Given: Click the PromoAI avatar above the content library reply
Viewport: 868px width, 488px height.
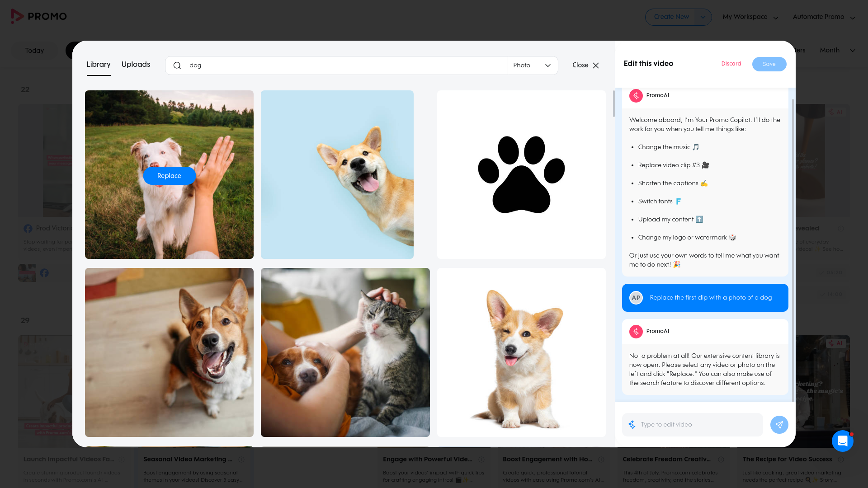Looking at the screenshot, I should click(x=636, y=331).
